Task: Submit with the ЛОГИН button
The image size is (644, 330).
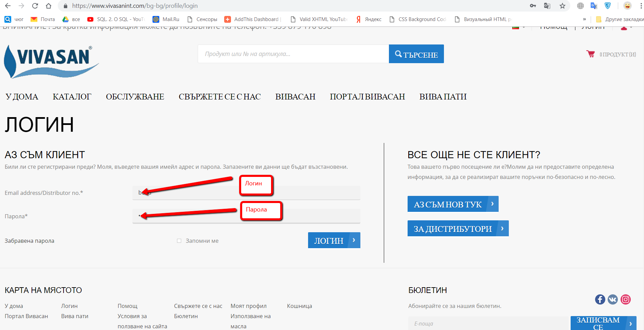Action: pyautogui.click(x=334, y=240)
